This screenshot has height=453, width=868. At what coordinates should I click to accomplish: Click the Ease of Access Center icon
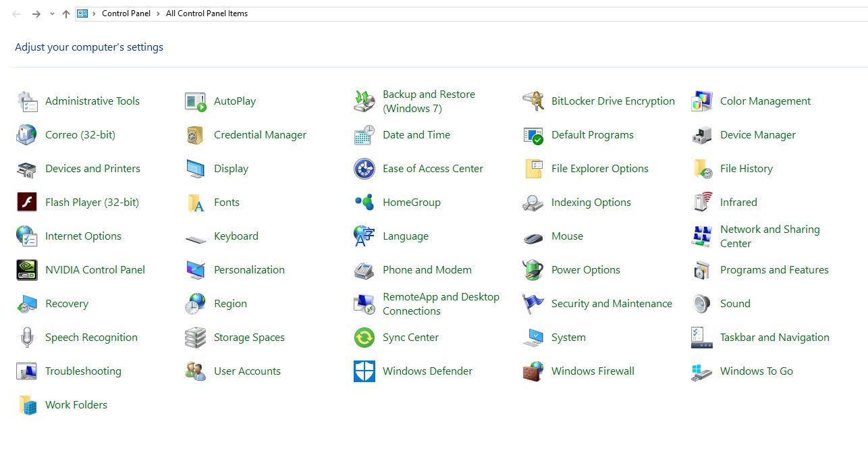(x=364, y=169)
